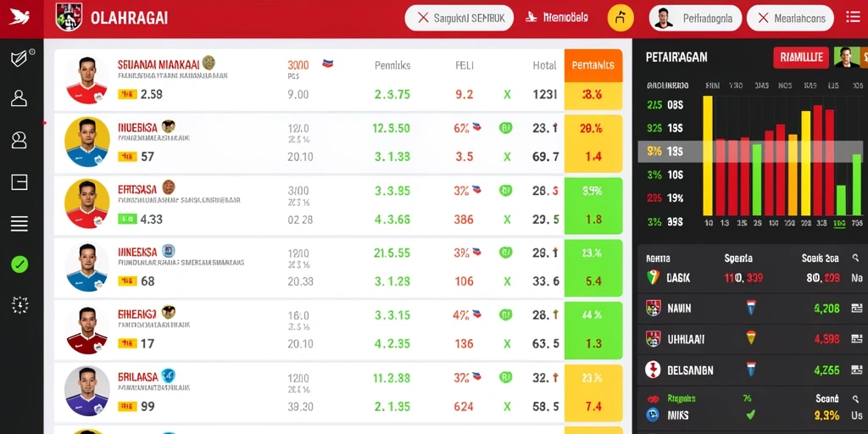Screen dimensions: 868x434
Task: Open the shield icon in left sidebar
Action: [x=19, y=58]
